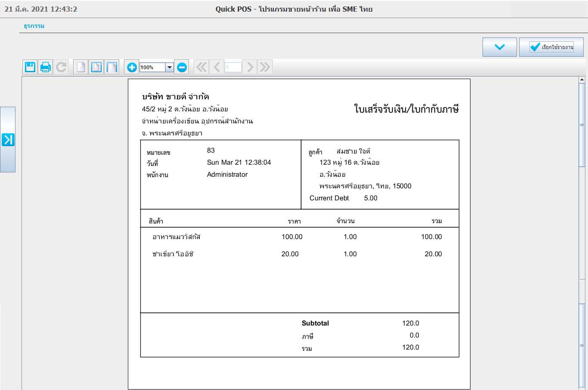Viewport: 588px width, 390px height.
Task: Zoom in with the plus icon
Action: [132, 67]
